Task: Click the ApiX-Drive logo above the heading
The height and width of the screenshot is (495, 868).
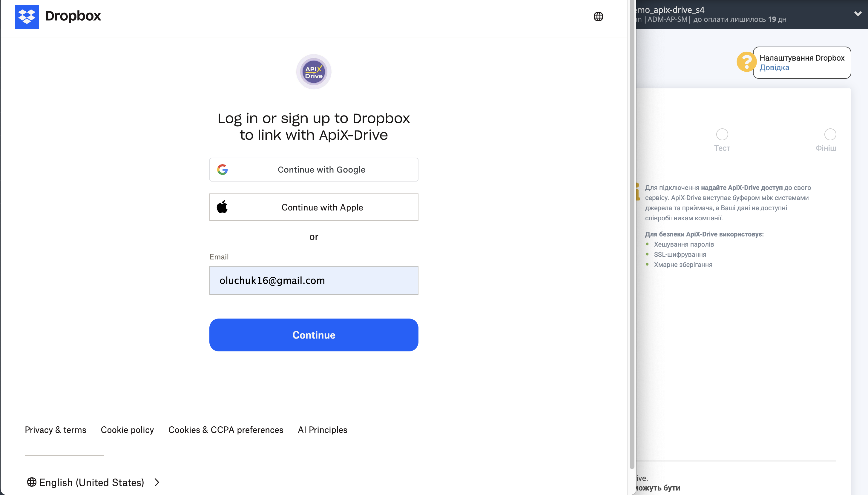Action: pos(313,72)
